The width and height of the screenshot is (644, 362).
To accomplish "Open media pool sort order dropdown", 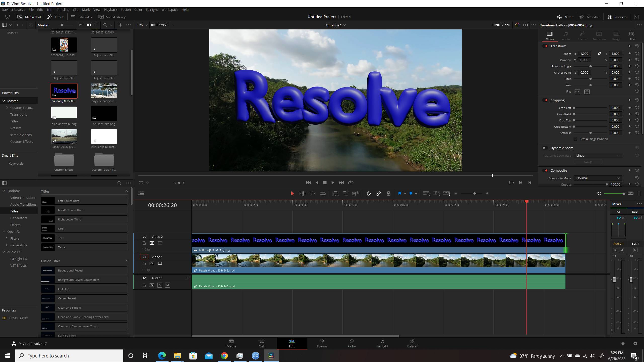I will (119, 25).
